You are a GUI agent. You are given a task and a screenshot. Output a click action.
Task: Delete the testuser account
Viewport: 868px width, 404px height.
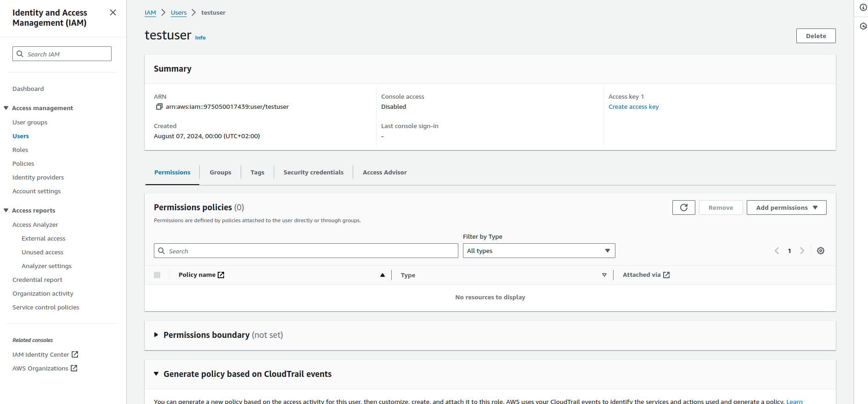[816, 36]
